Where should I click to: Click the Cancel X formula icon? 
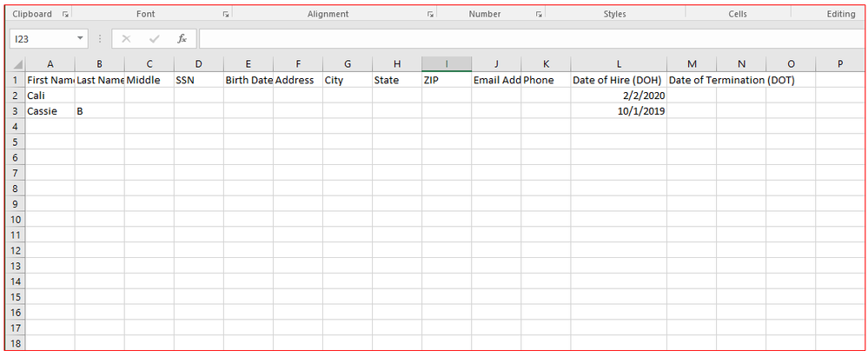126,39
